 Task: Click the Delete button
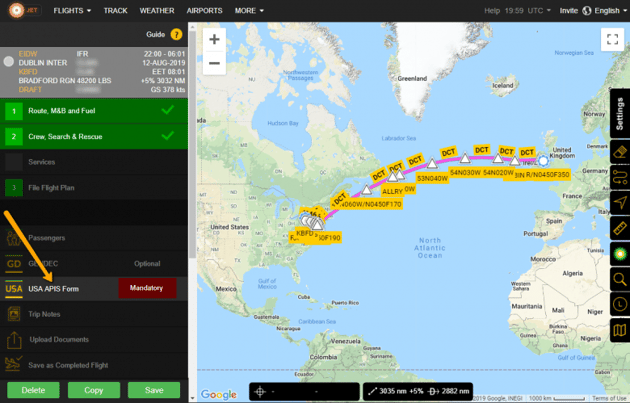(33, 390)
